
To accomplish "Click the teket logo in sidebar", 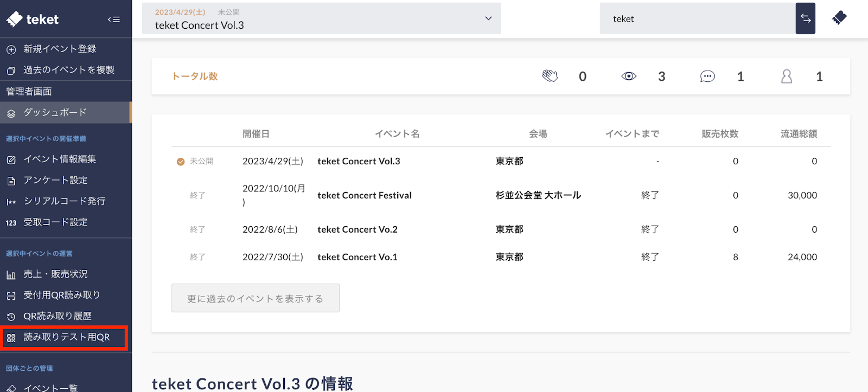I will point(33,20).
